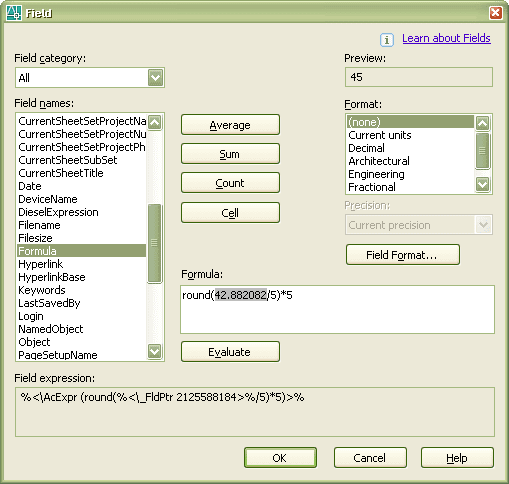The height and width of the screenshot is (484, 509).
Task: Click the AutoCAD Field dialog title icon
Action: 14,13
